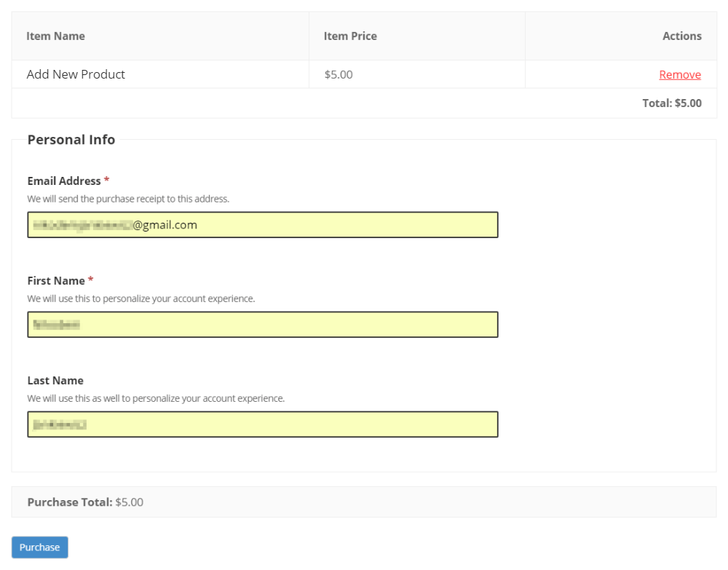
Task: Select the Add New Product item name
Action: tap(76, 74)
